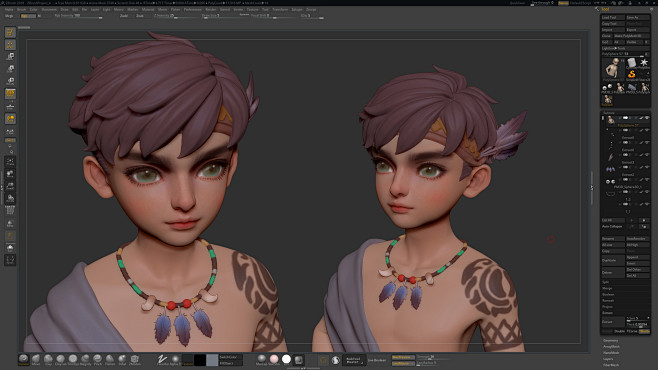Viewport: 658px width, 370px height.
Task: Open the Alpha menu
Action: tap(9, 9)
